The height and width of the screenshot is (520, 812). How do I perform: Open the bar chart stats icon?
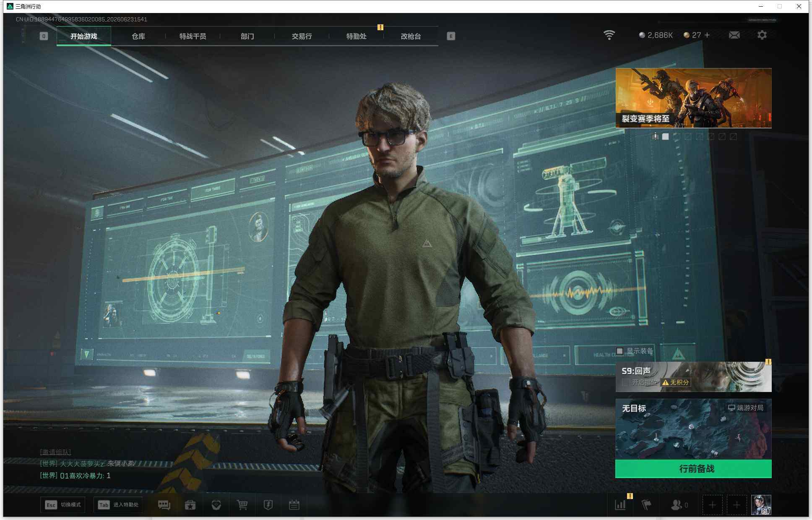click(x=620, y=505)
